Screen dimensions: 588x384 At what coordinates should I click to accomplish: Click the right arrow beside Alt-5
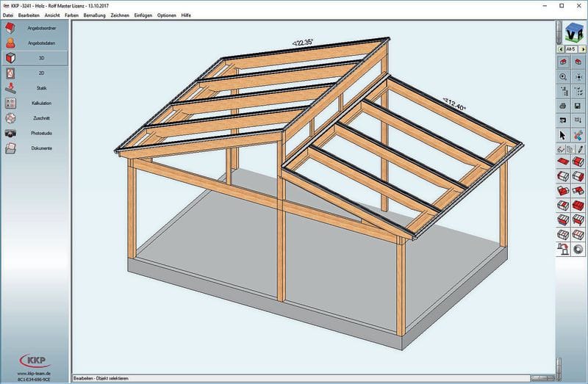pyautogui.click(x=584, y=49)
